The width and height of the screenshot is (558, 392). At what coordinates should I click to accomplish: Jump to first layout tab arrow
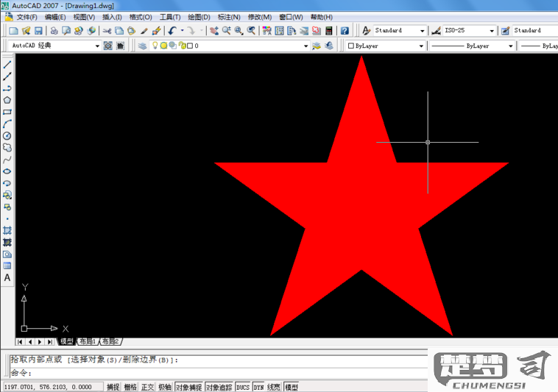(x=20, y=341)
